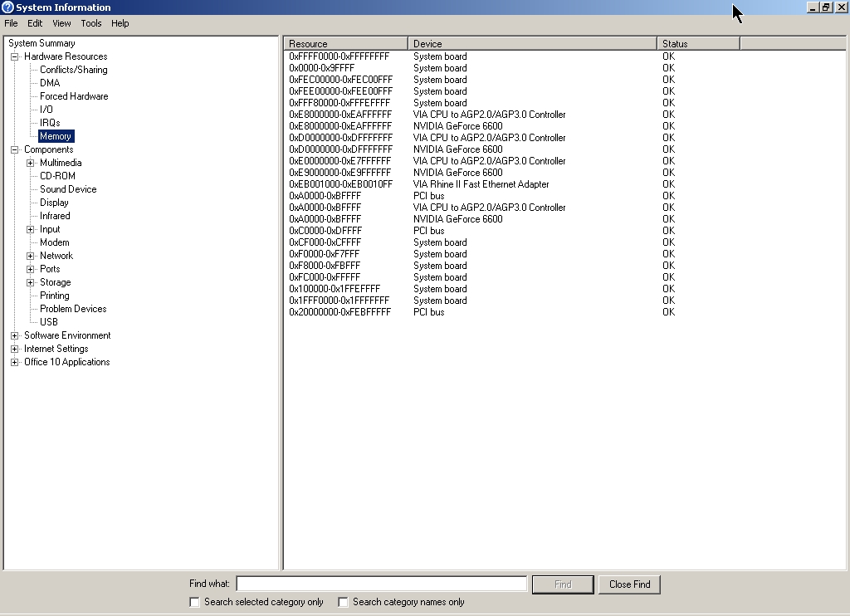Image resolution: width=850 pixels, height=616 pixels.
Task: Open the View menu
Action: [61, 23]
